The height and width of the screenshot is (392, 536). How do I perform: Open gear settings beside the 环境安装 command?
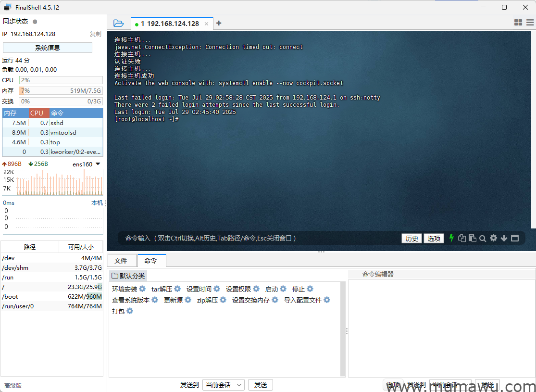point(142,289)
